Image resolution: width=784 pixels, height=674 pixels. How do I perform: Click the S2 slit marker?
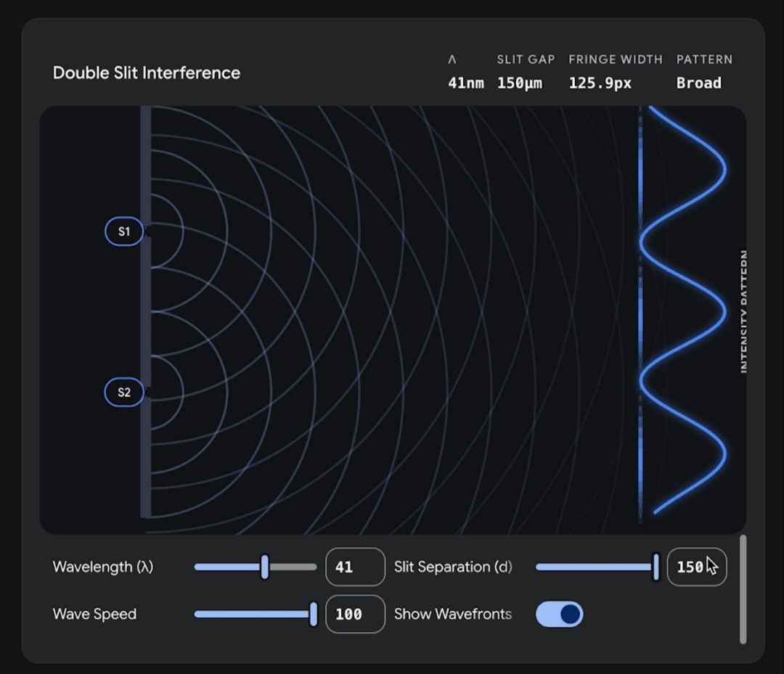coord(124,393)
